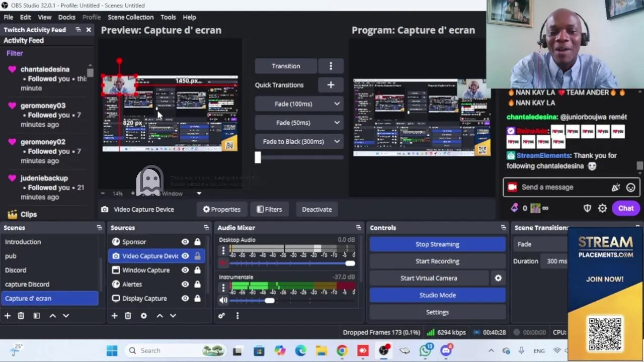The width and height of the screenshot is (644, 362).
Task: Mute the Instrumentale audio speaker icon
Action: 223,300
